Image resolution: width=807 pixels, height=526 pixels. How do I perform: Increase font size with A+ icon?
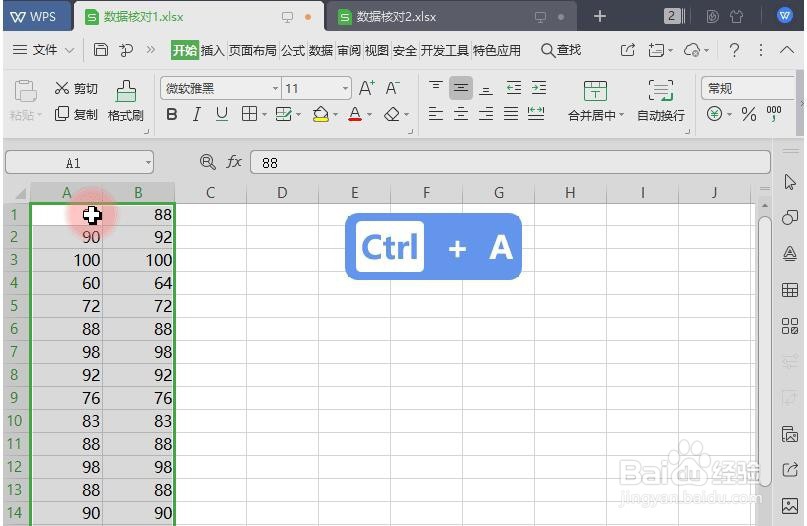pos(366,88)
